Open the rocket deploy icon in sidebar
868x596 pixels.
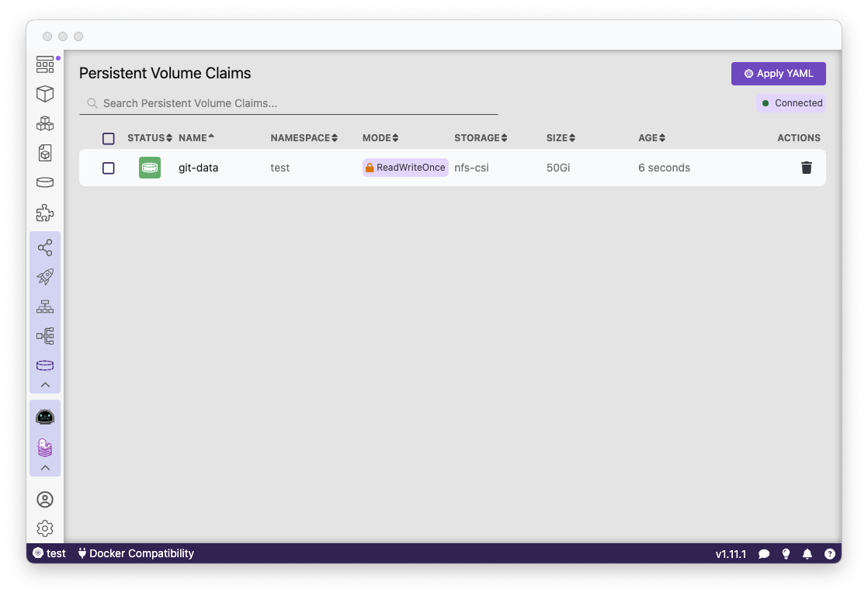coord(44,276)
